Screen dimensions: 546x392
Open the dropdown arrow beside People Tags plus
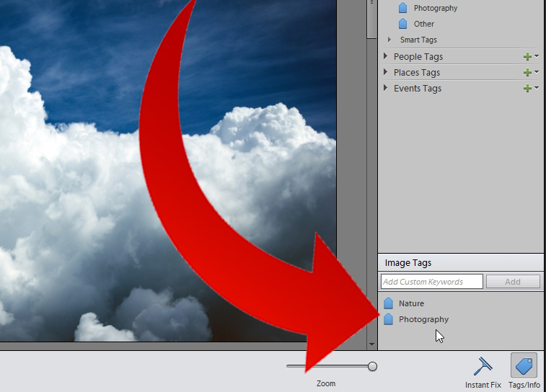pos(537,55)
